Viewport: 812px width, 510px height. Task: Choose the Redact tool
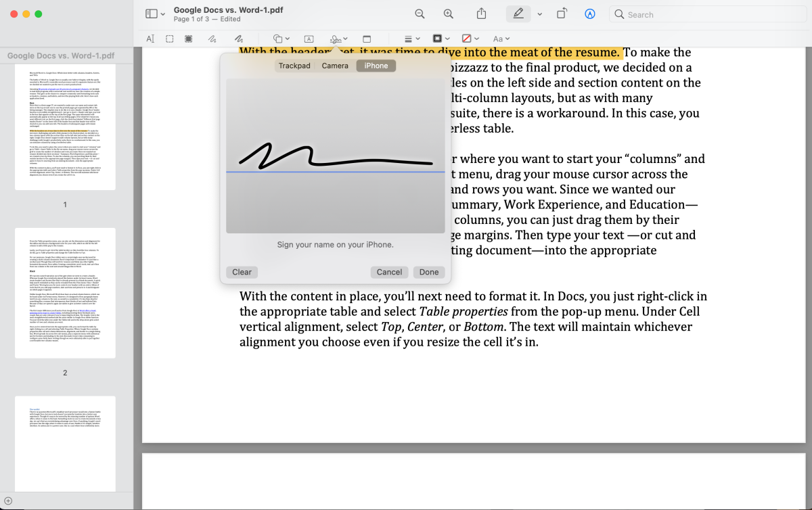point(189,39)
